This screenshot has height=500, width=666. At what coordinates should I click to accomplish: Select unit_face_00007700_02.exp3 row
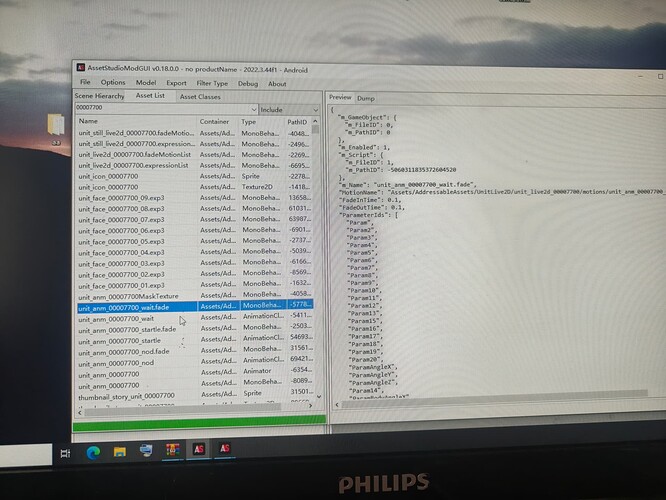(195, 274)
